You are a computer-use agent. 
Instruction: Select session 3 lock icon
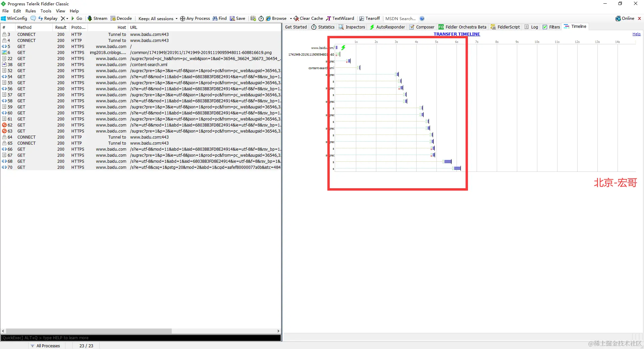[x=4, y=34]
